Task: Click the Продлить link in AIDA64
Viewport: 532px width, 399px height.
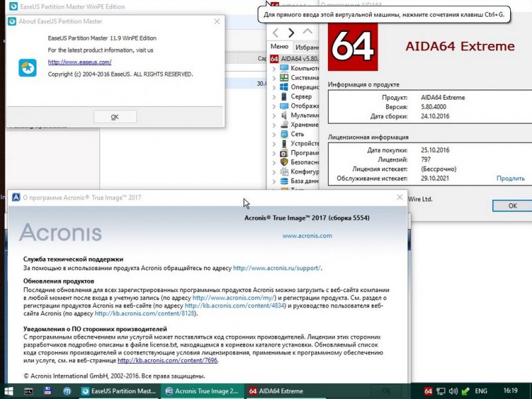Action: 510,178
